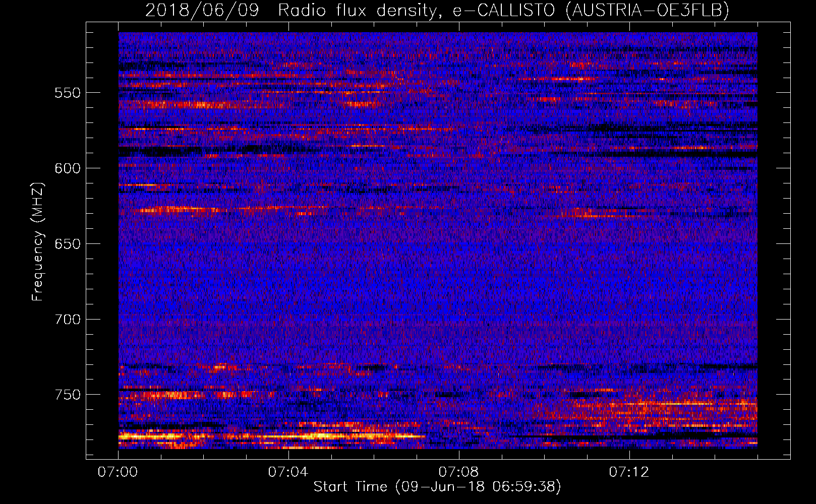This screenshot has height=504, width=816.
Task: Click the 07:04 time tick label
Action: tap(288, 472)
